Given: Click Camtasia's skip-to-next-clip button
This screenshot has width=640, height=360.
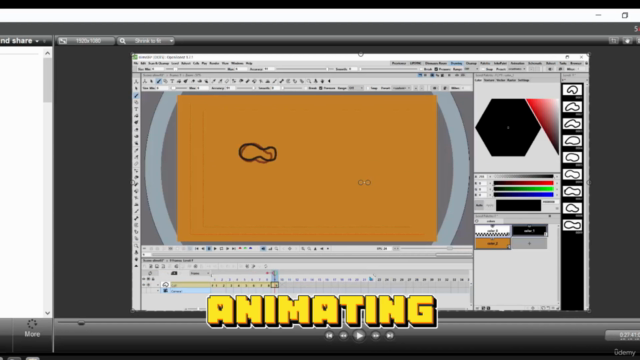Looking at the screenshot, I should coord(390,336).
